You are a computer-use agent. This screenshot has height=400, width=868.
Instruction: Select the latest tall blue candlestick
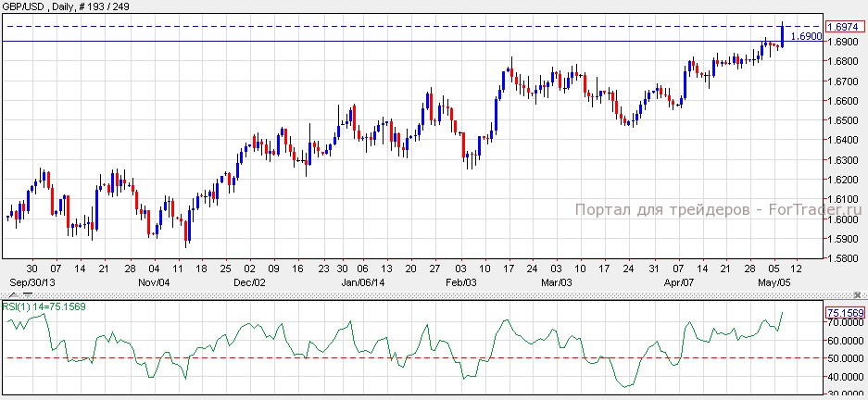coord(784,35)
